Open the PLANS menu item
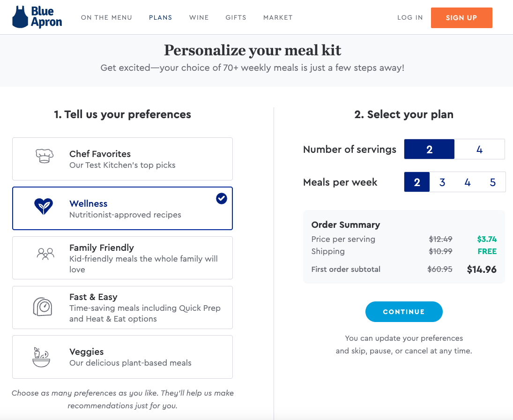The height and width of the screenshot is (420, 513). 160,17
